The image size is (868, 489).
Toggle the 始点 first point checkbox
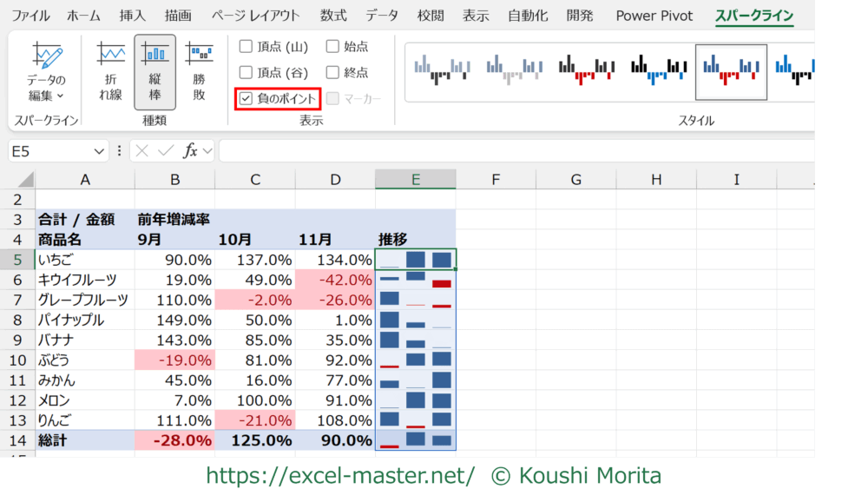pos(333,47)
